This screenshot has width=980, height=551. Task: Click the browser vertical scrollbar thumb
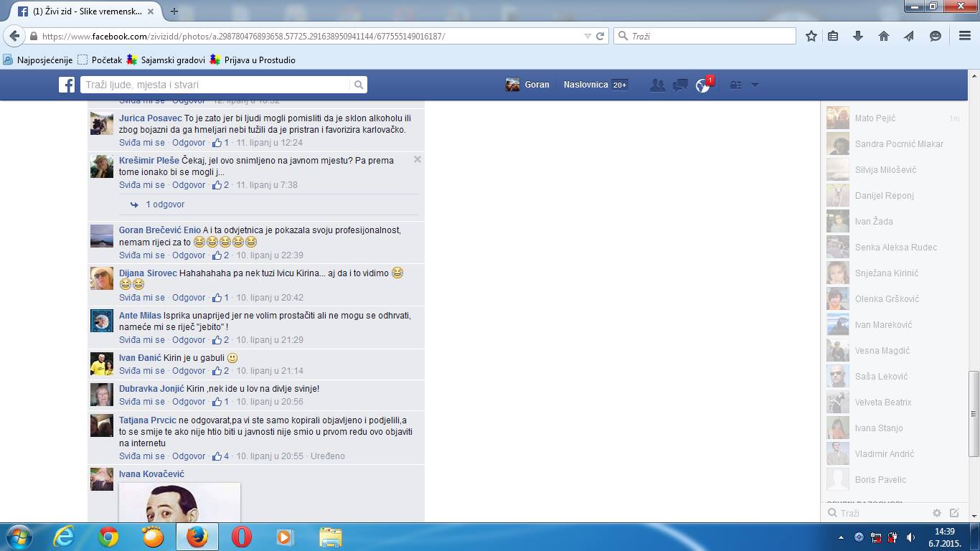[974, 413]
